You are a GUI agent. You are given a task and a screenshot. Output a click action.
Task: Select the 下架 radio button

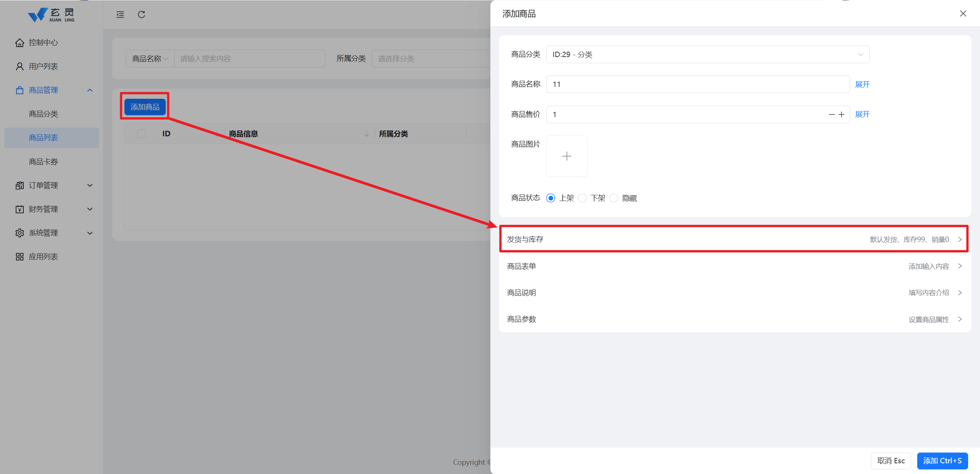[583, 198]
